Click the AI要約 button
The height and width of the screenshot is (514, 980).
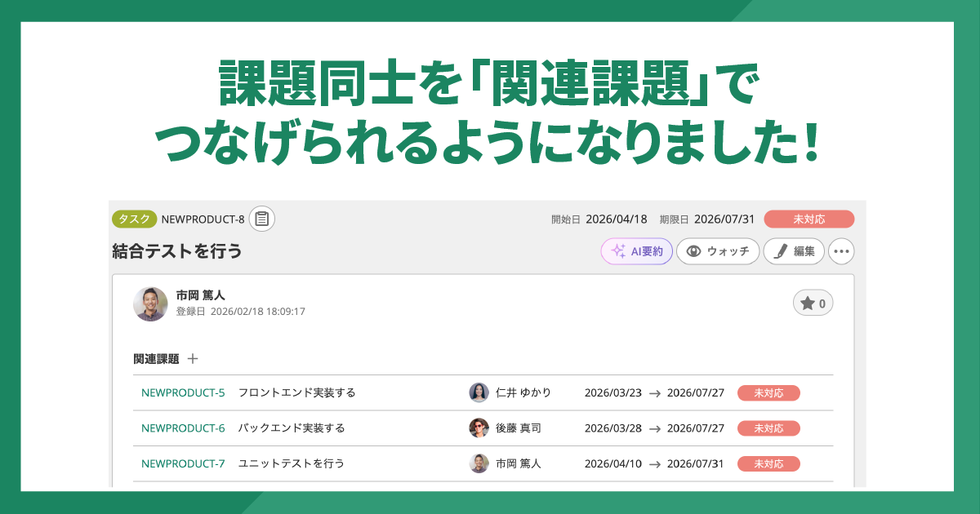pyautogui.click(x=637, y=251)
